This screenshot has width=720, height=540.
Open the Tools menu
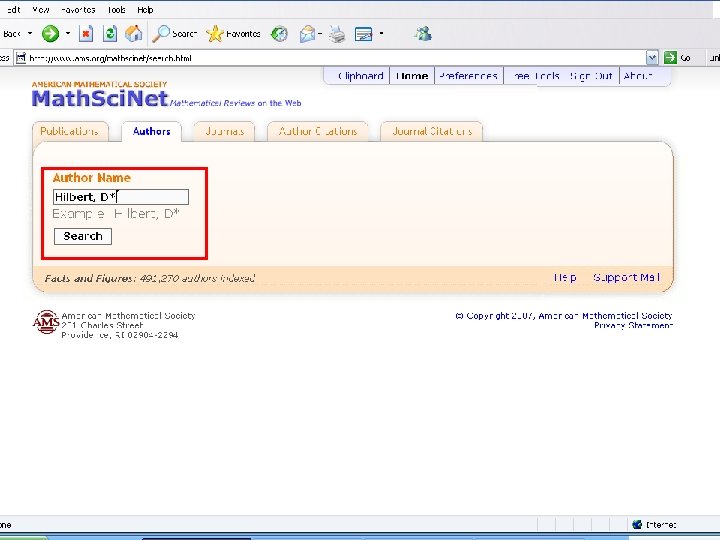pos(116,10)
